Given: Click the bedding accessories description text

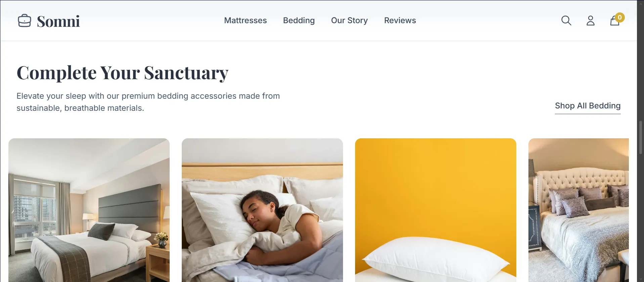Looking at the screenshot, I should [x=148, y=102].
